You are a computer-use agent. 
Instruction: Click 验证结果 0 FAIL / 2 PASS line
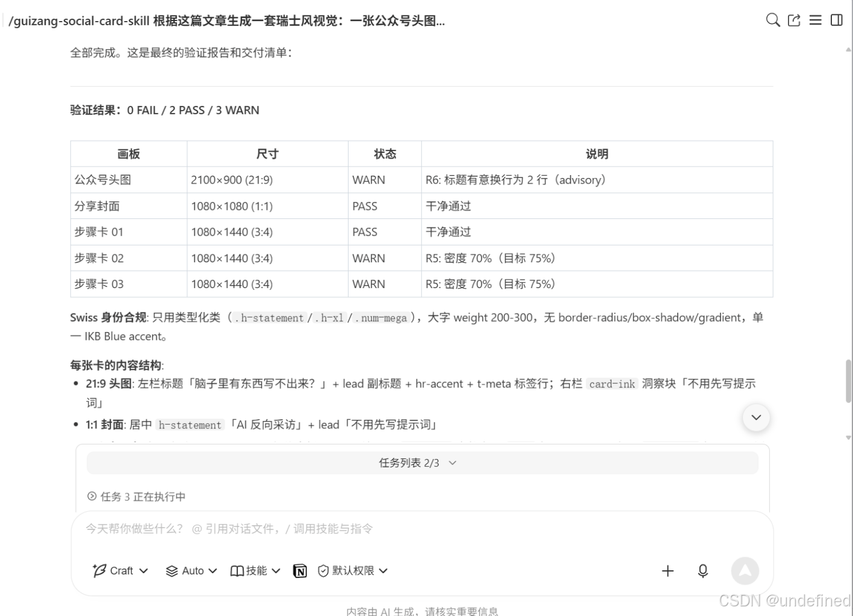[164, 110]
